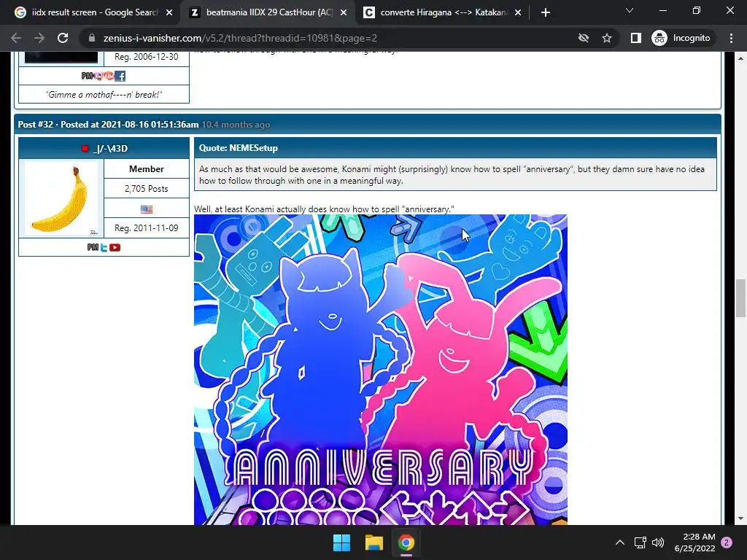Click the 'Well, at least Konami' reply text
Screen dimensions: 747x560
[x=324, y=209]
